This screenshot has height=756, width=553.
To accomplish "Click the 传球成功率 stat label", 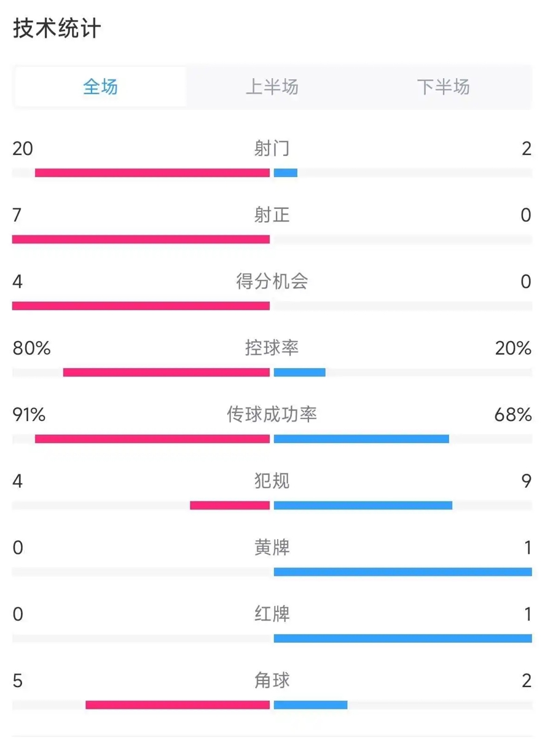I will point(272,415).
